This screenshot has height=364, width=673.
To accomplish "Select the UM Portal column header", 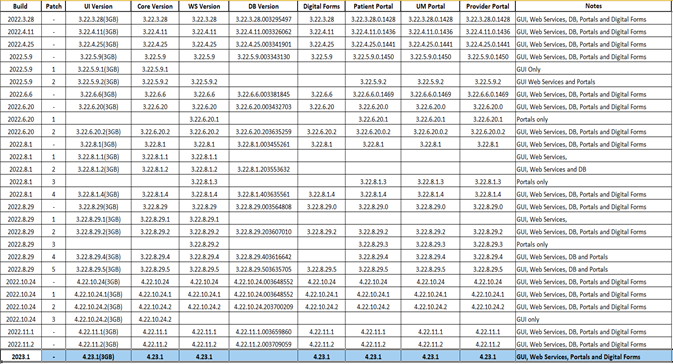I will click(430, 6).
